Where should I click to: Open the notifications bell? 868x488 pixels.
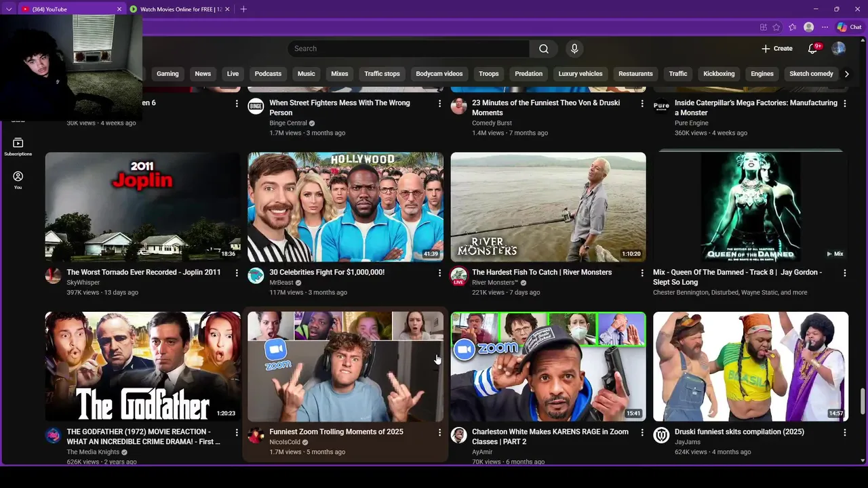pos(813,49)
